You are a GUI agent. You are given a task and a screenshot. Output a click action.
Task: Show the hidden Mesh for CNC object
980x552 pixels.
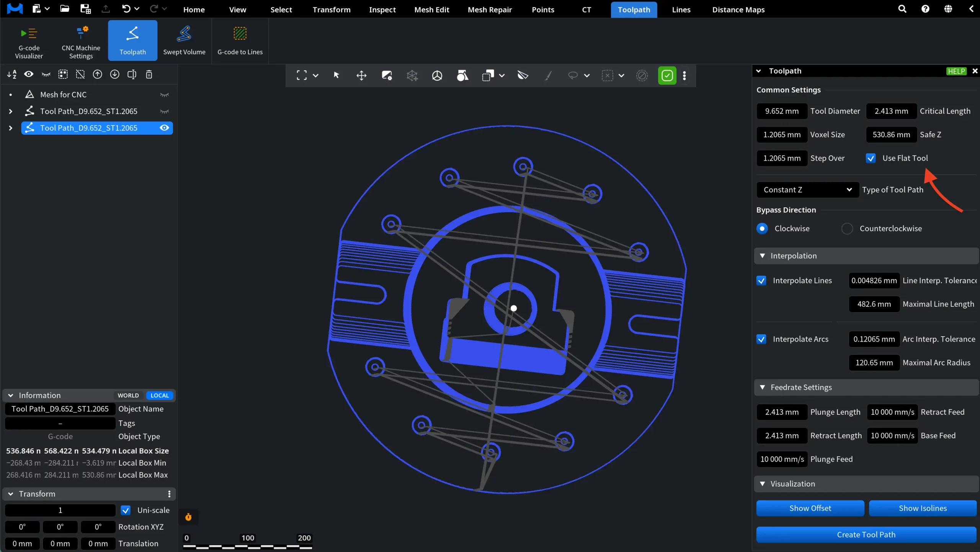click(164, 94)
